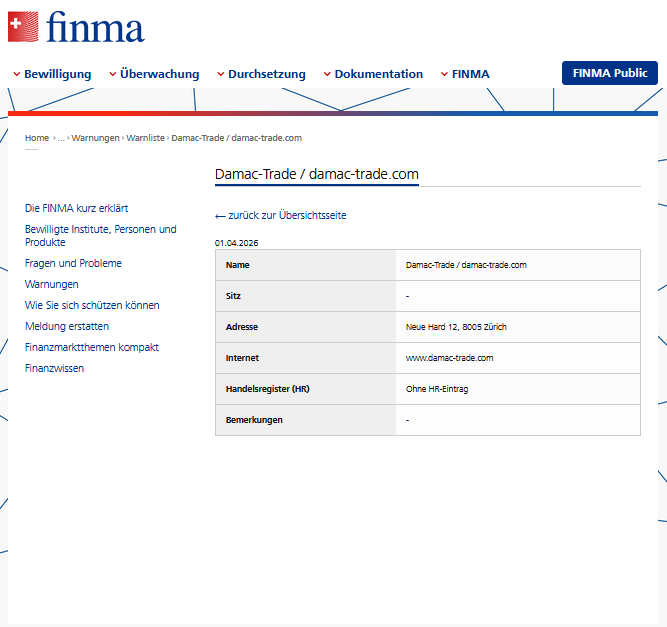Go to Home in breadcrumb
The height and width of the screenshot is (627, 667).
[37, 138]
